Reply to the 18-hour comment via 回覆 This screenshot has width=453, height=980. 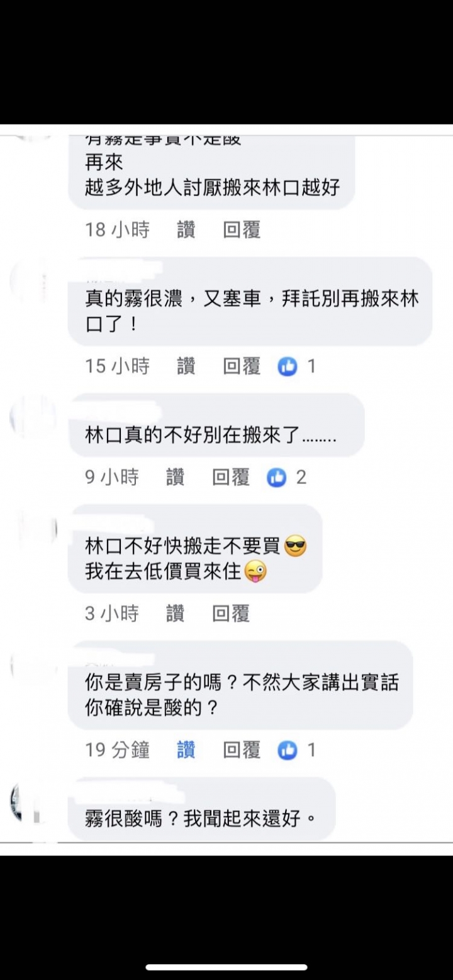point(242,229)
